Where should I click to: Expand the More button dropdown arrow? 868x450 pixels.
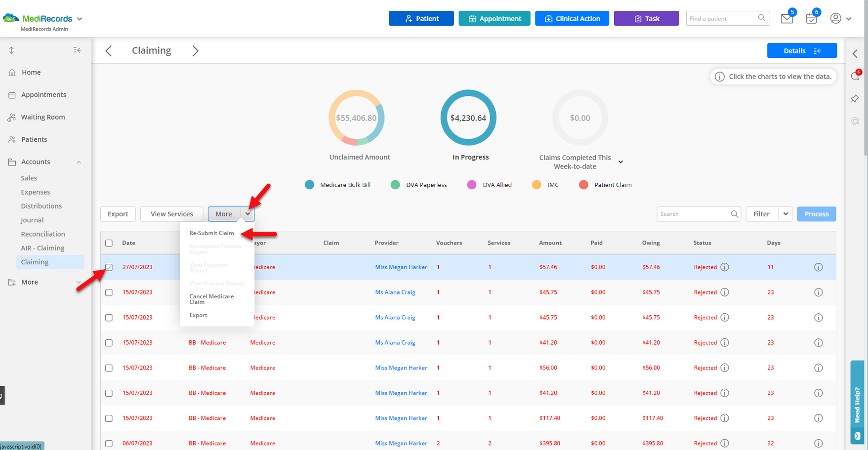(248, 214)
